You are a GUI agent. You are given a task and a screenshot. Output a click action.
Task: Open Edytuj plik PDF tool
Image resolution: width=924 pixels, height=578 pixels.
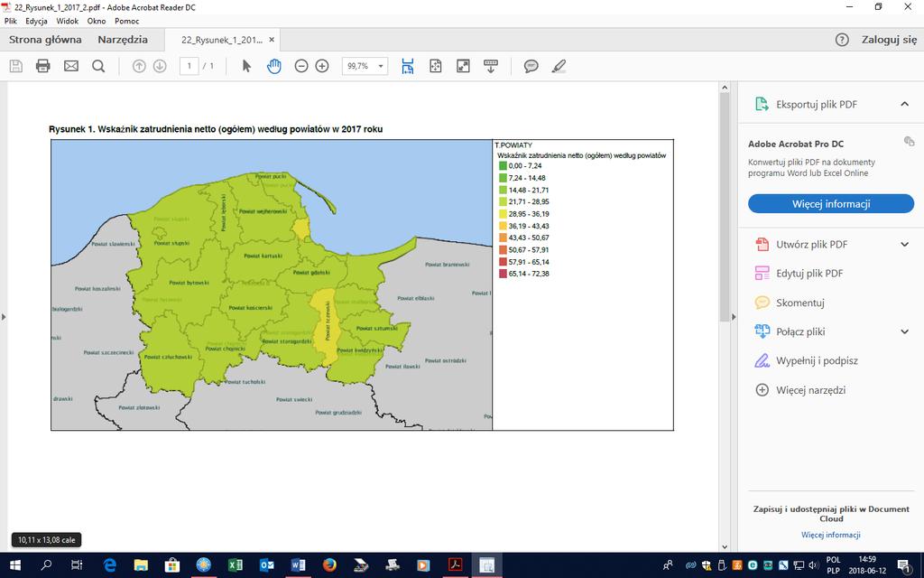(809, 274)
